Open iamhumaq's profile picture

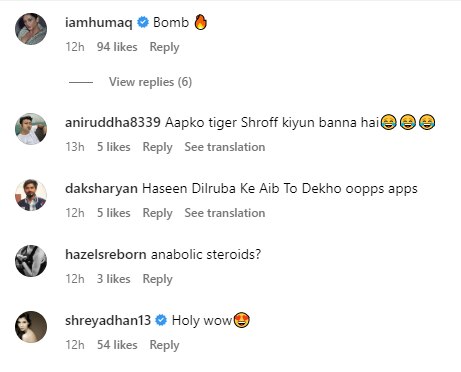pos(31,29)
